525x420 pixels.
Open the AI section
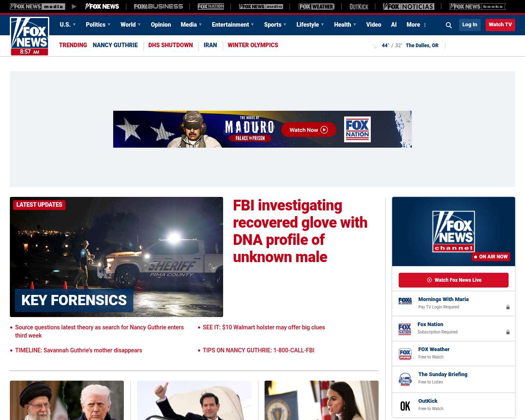coord(394,25)
